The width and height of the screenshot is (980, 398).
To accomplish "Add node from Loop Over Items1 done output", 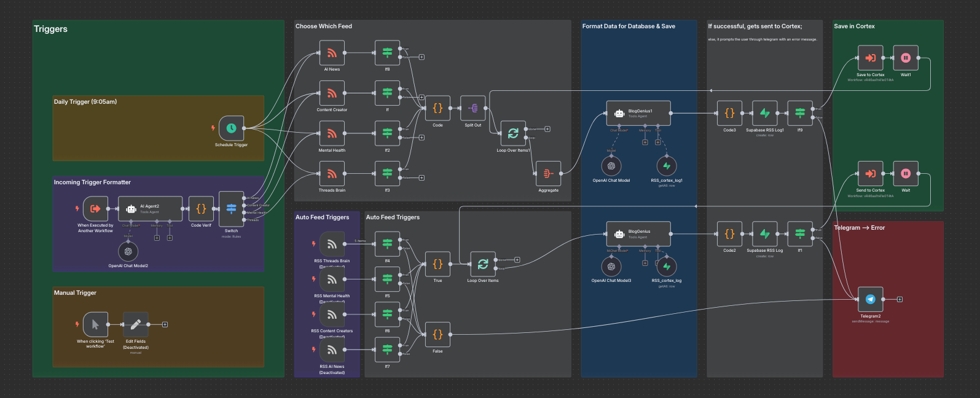I will coord(547,129).
